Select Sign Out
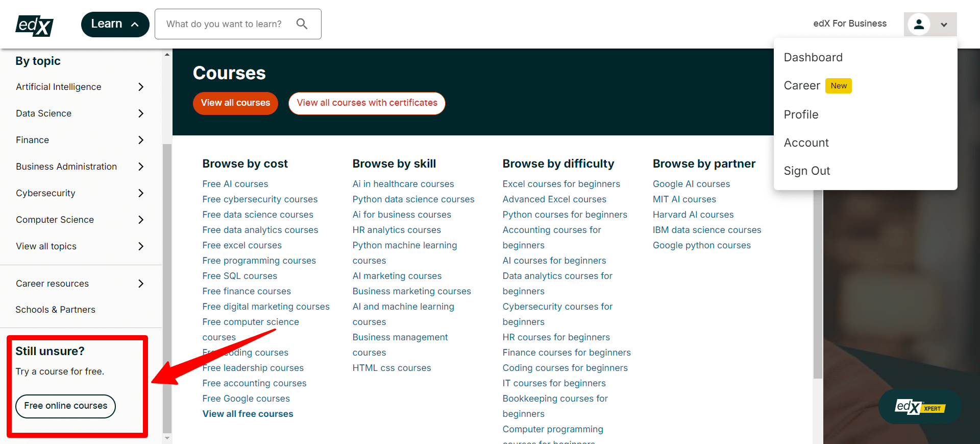The width and height of the screenshot is (980, 444). tap(807, 171)
